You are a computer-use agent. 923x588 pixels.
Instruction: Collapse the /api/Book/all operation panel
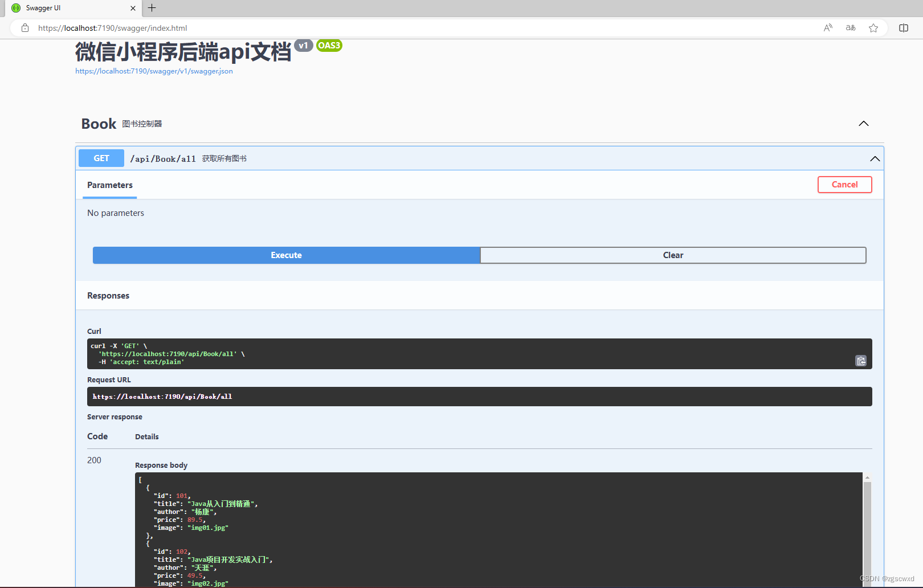(x=875, y=158)
